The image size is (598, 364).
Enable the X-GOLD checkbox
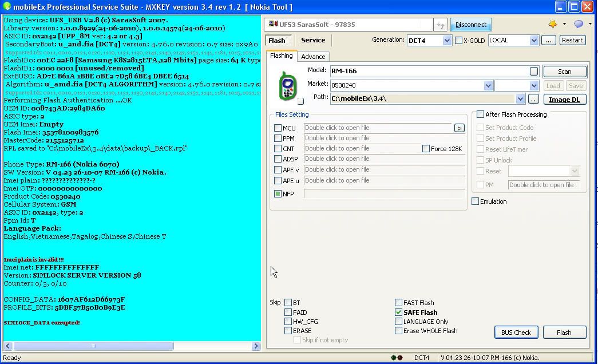(x=459, y=41)
